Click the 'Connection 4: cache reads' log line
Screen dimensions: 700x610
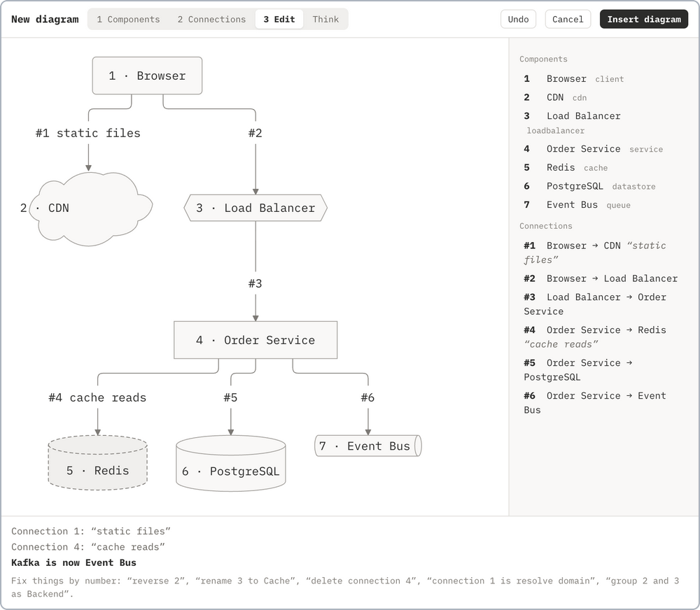[x=88, y=547]
